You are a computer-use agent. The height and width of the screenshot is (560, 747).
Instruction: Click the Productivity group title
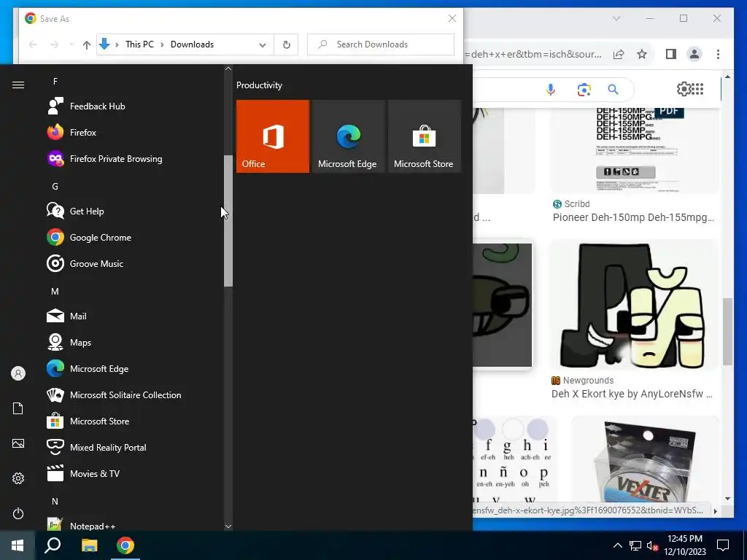click(259, 85)
